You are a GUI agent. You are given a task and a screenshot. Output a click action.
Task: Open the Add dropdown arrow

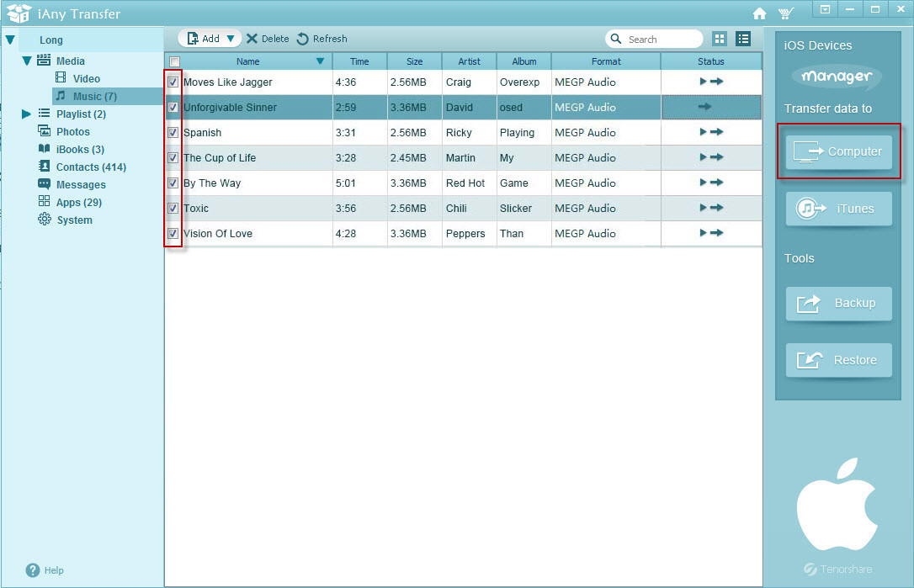tap(231, 39)
